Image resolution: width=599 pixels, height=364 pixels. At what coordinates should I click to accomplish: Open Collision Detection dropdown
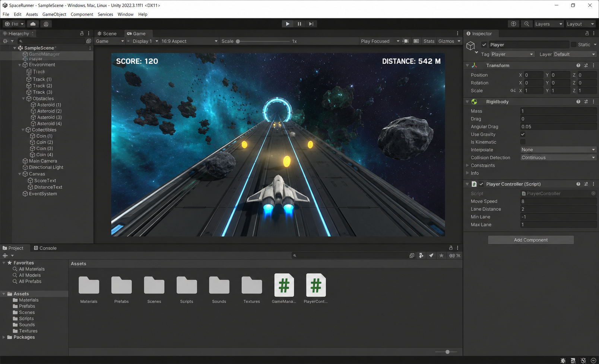558,158
